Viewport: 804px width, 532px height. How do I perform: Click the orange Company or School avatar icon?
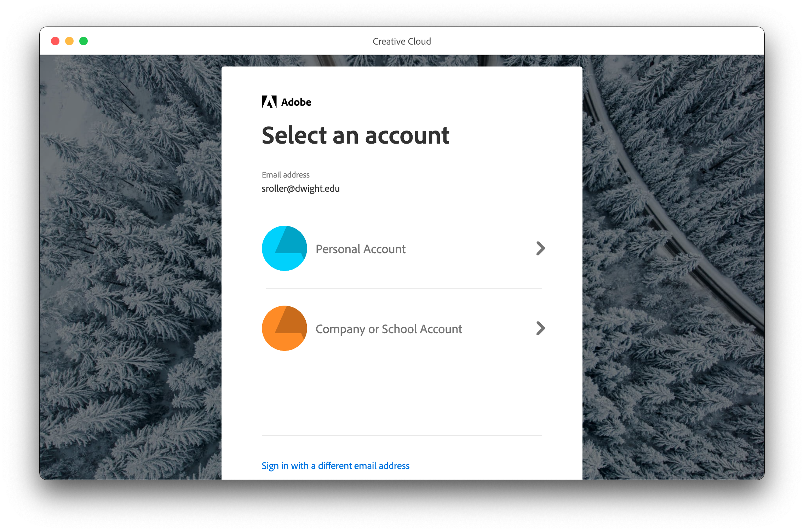284,328
